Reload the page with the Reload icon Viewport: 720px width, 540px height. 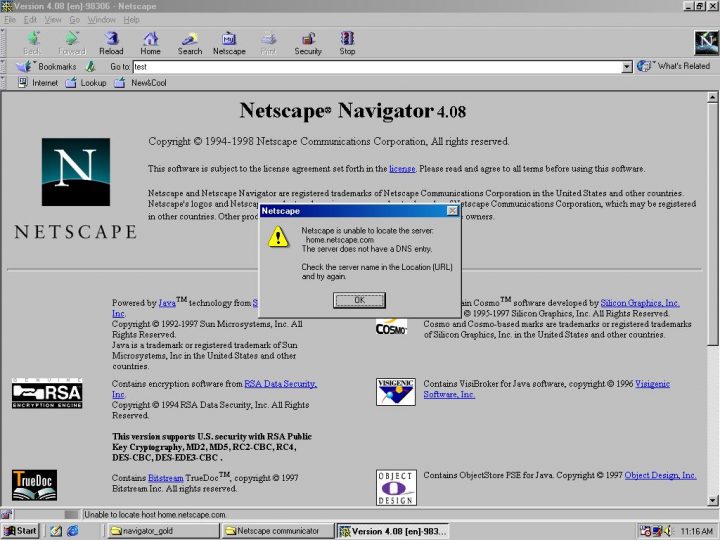point(111,43)
